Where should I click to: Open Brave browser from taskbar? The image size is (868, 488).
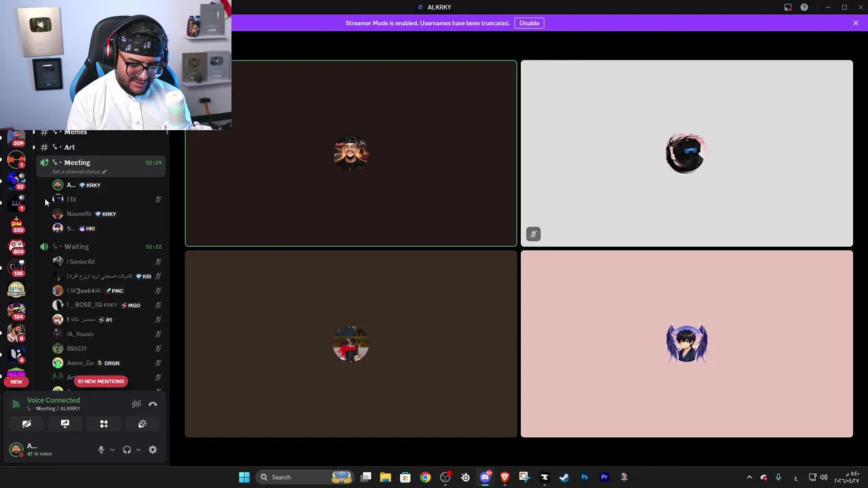[x=505, y=477]
